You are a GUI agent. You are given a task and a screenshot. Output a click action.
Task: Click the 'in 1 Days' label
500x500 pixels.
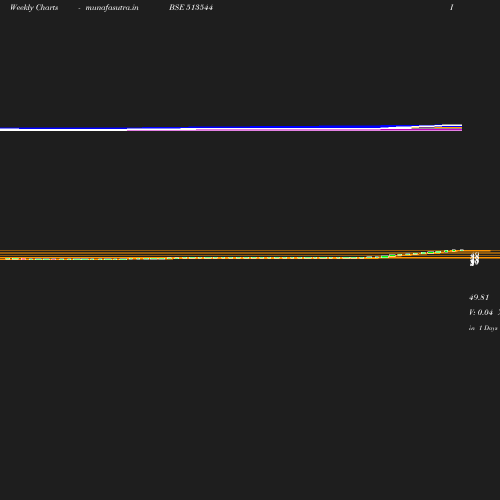click(x=483, y=328)
